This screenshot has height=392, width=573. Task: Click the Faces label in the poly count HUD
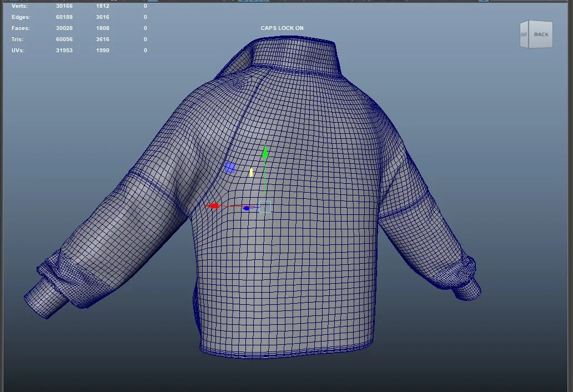pyautogui.click(x=21, y=28)
